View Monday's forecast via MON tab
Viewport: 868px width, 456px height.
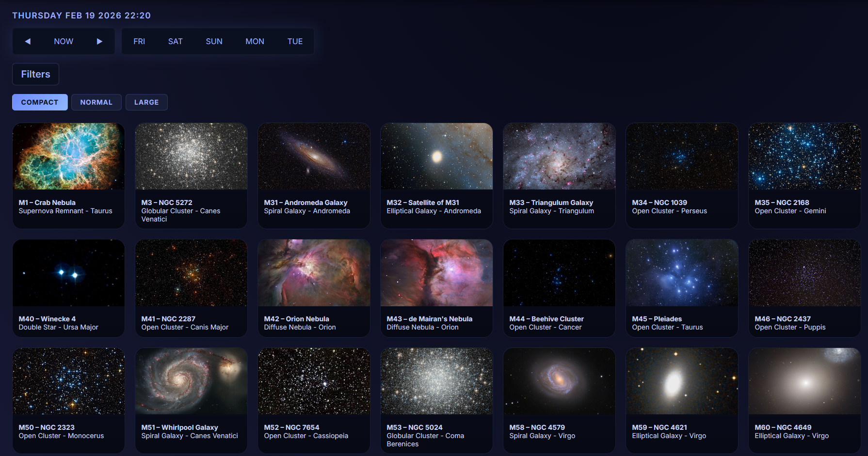coord(255,41)
